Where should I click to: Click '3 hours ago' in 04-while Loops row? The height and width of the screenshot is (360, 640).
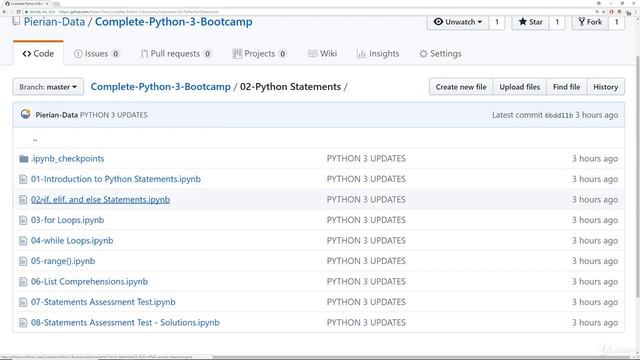[595, 240]
